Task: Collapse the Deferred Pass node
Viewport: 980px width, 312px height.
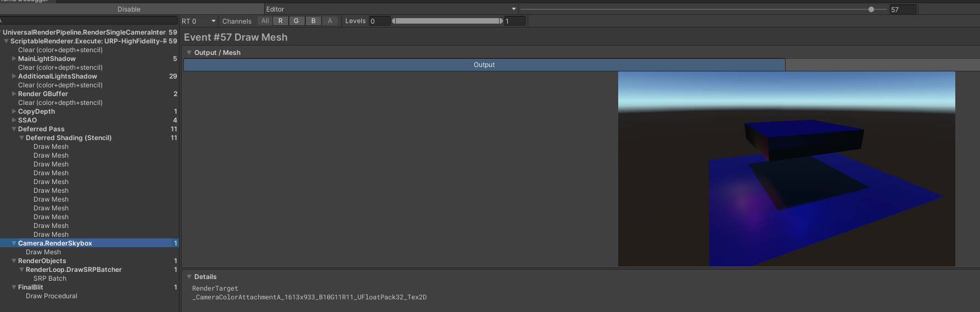Action: click(14, 129)
